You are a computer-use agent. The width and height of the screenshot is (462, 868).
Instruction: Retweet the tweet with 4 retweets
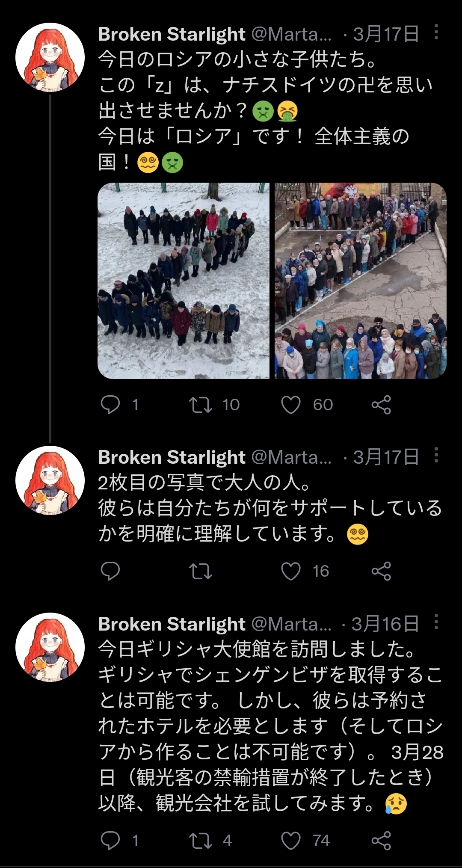tap(201, 840)
